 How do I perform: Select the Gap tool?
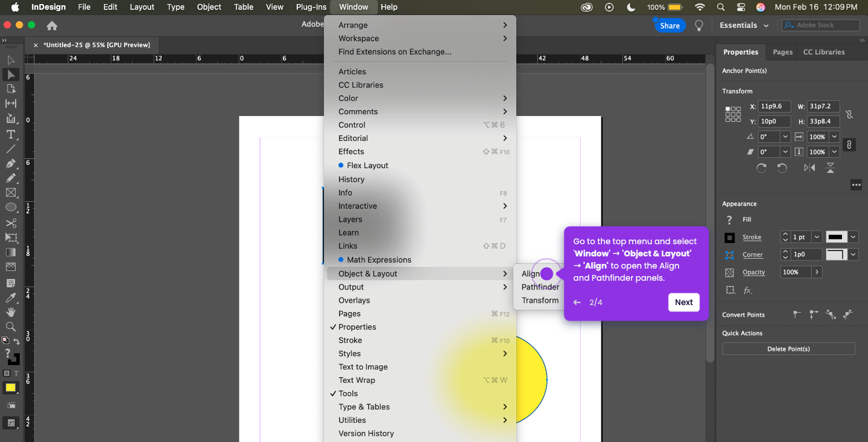coord(10,103)
